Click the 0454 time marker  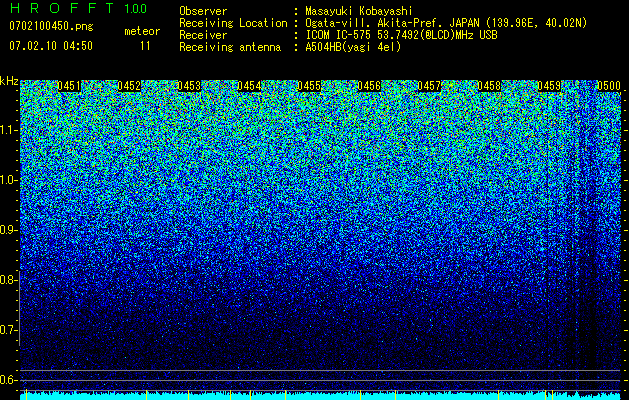(x=249, y=86)
